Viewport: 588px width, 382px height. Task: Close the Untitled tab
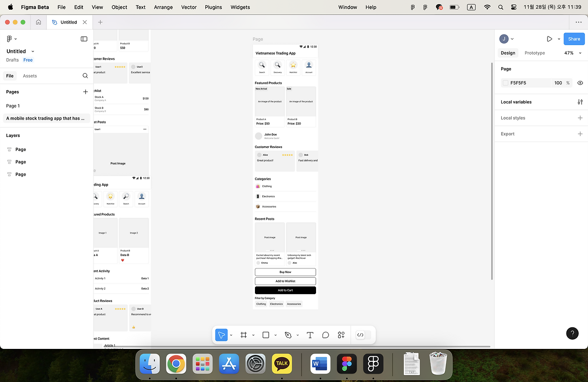coord(85,22)
